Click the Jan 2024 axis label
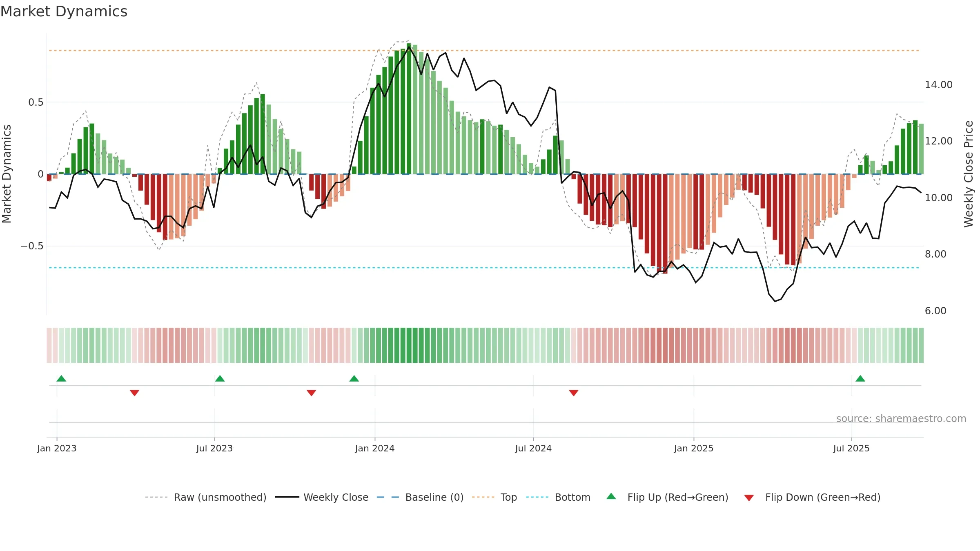The height and width of the screenshot is (551, 980). (375, 448)
